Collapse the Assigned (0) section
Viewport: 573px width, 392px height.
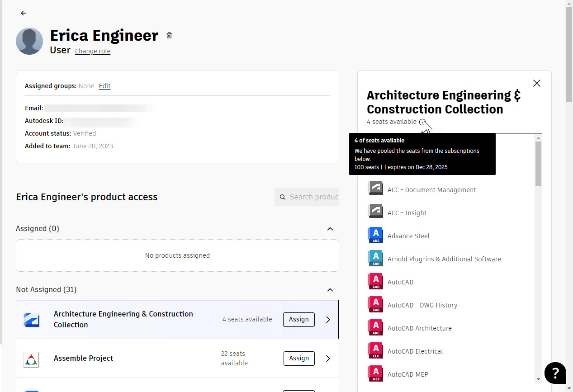pos(330,229)
